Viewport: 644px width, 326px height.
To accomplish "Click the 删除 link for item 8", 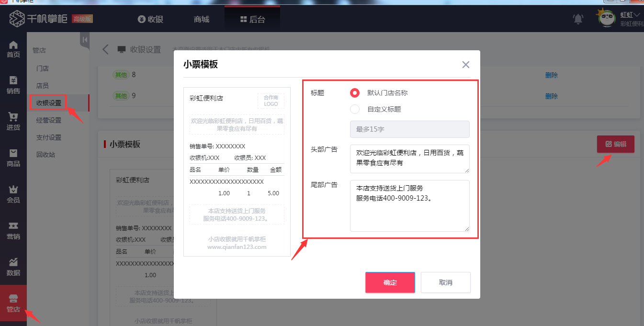I will pyautogui.click(x=551, y=76).
